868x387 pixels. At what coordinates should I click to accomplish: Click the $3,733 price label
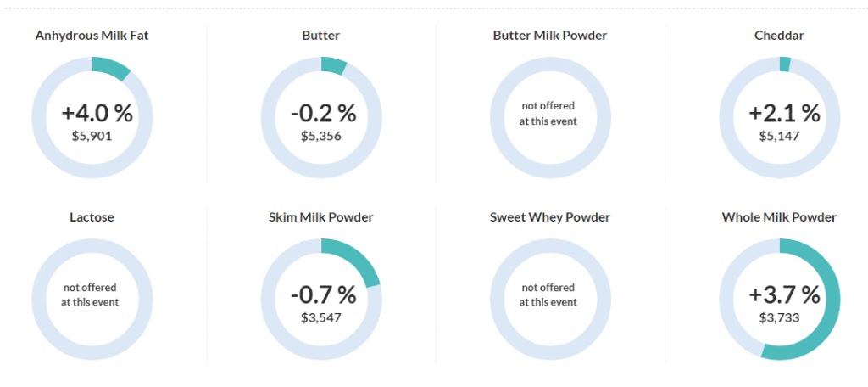[x=779, y=317]
